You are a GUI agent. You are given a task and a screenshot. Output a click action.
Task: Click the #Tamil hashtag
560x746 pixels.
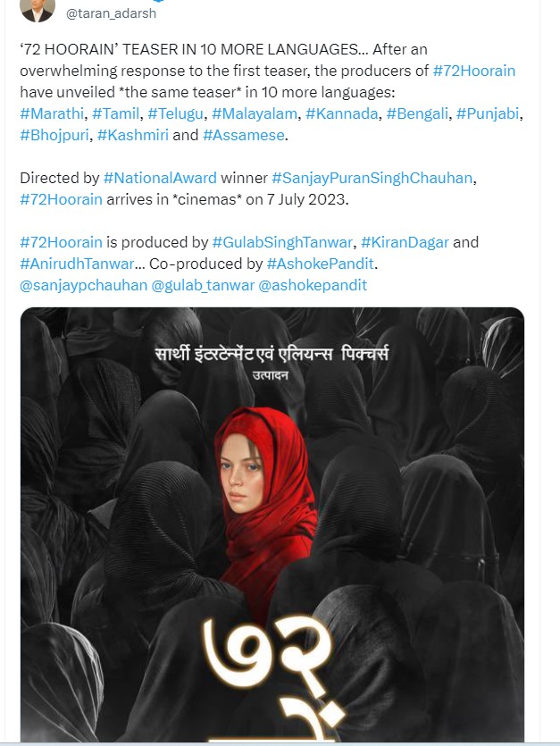[116, 113]
